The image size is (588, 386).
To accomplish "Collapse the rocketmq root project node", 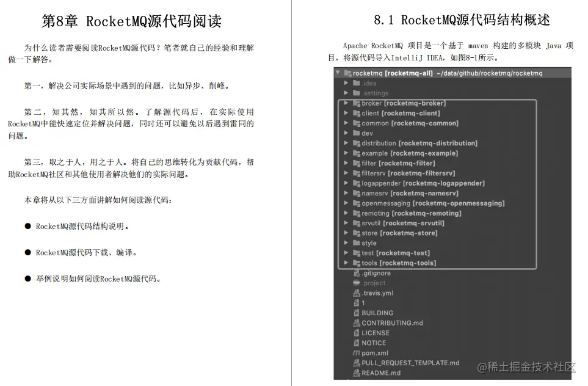I will pyautogui.click(x=338, y=73).
